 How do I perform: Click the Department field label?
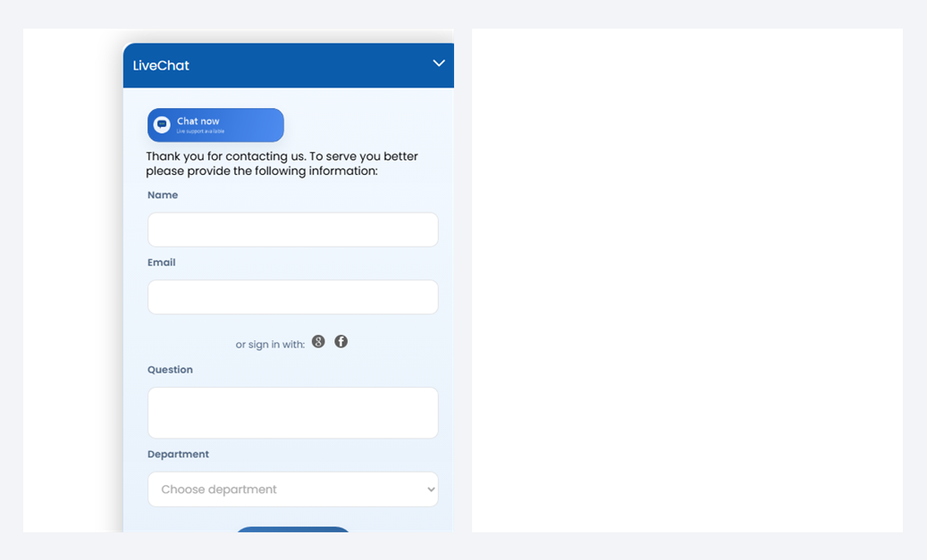[x=178, y=455]
